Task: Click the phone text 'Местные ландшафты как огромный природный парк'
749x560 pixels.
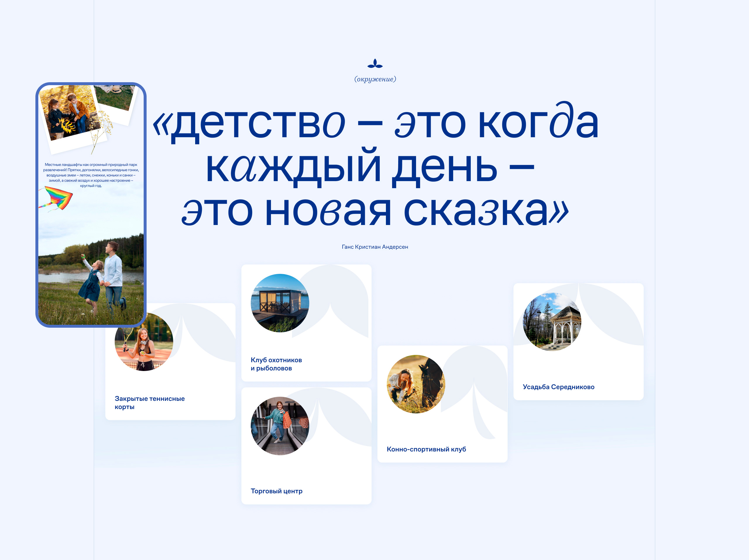Action: [91, 164]
